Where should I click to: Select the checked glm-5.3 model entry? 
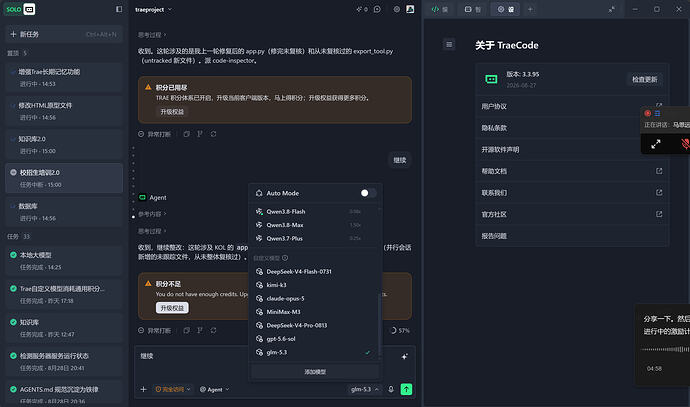coord(315,352)
